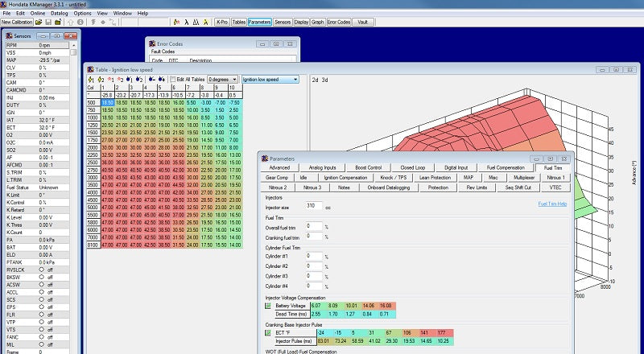Expand the Ignition low speed table dropdown

tap(270, 80)
